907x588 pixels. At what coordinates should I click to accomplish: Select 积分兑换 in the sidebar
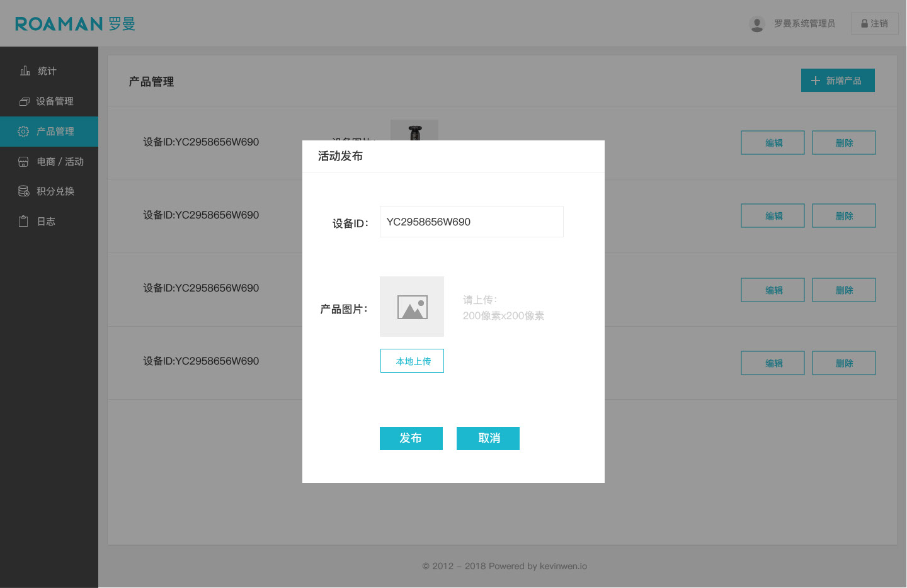55,191
